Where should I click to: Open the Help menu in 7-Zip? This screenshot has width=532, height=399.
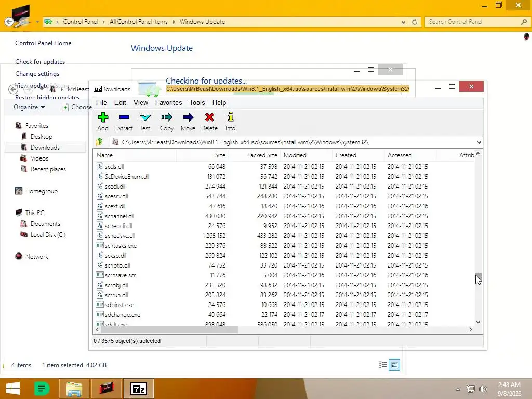point(219,102)
